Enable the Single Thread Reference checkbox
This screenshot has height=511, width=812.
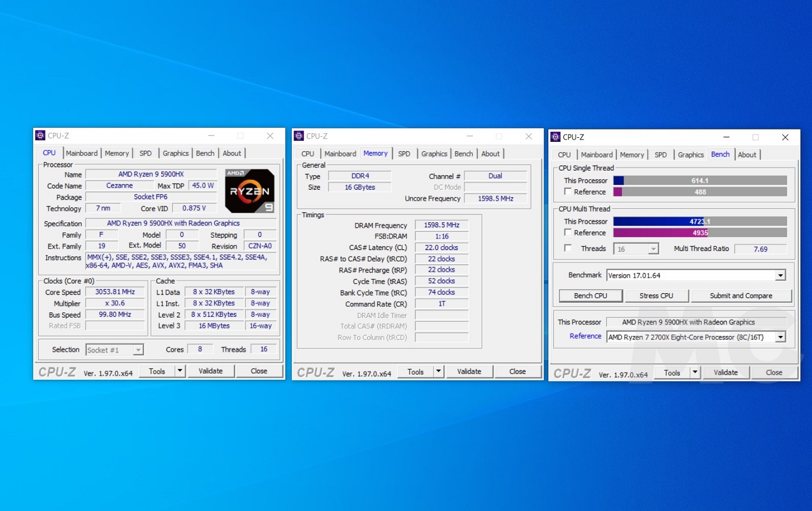point(568,192)
